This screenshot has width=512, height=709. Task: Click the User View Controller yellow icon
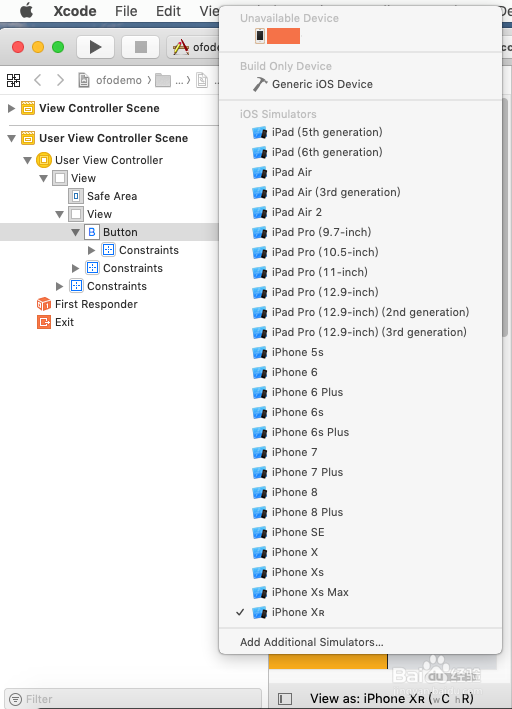click(44, 160)
